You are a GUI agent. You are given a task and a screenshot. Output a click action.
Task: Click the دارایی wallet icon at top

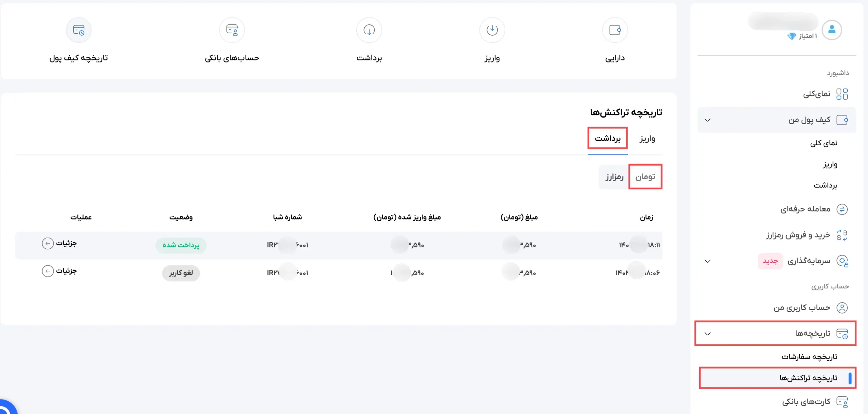[615, 30]
